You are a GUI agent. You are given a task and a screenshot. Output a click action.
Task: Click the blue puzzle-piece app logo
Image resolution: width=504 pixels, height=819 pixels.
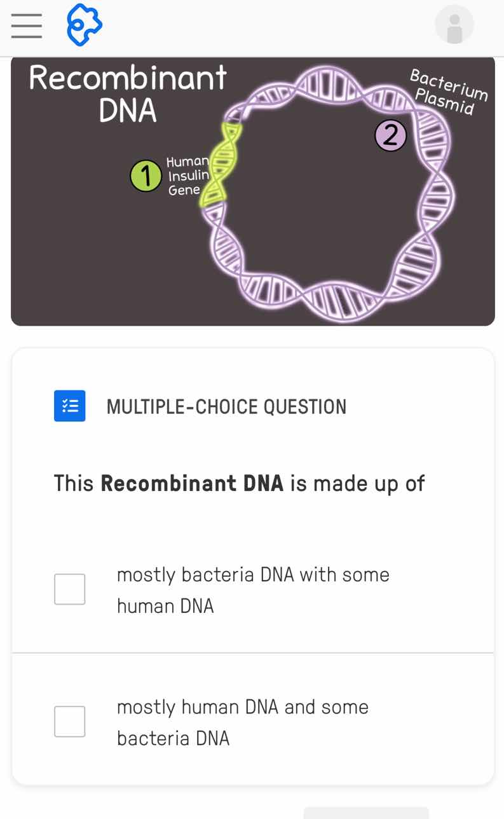coord(85,25)
